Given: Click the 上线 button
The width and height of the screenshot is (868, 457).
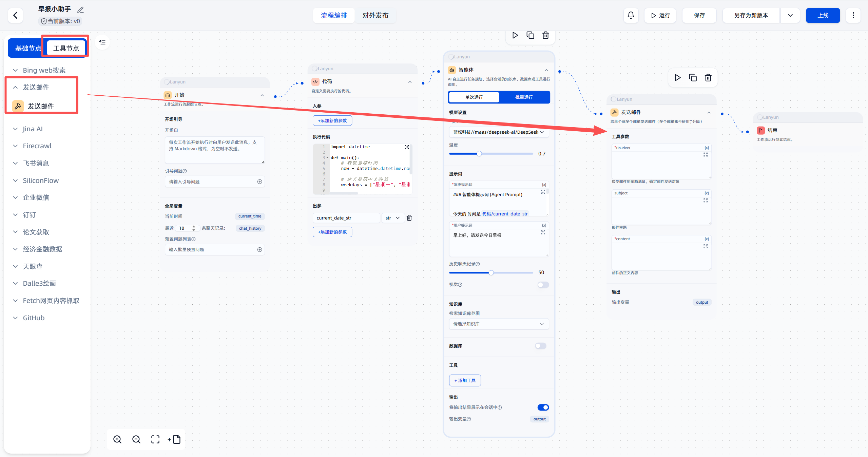Looking at the screenshot, I should click(823, 15).
